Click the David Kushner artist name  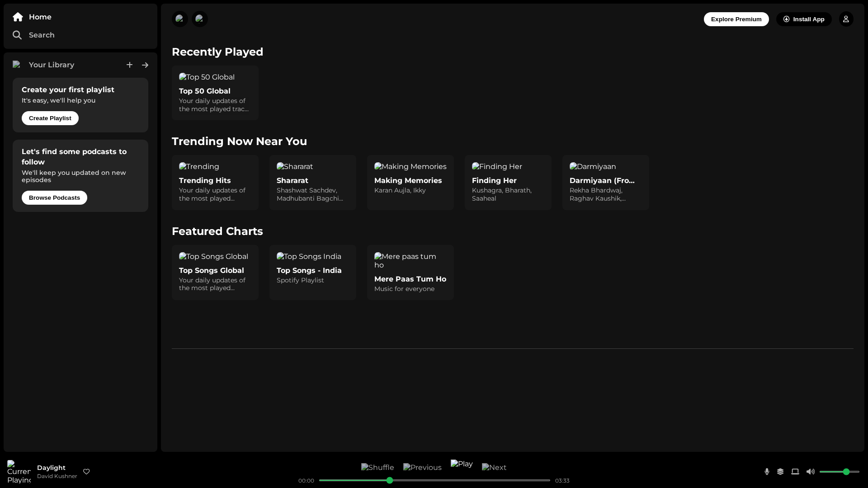(57, 476)
